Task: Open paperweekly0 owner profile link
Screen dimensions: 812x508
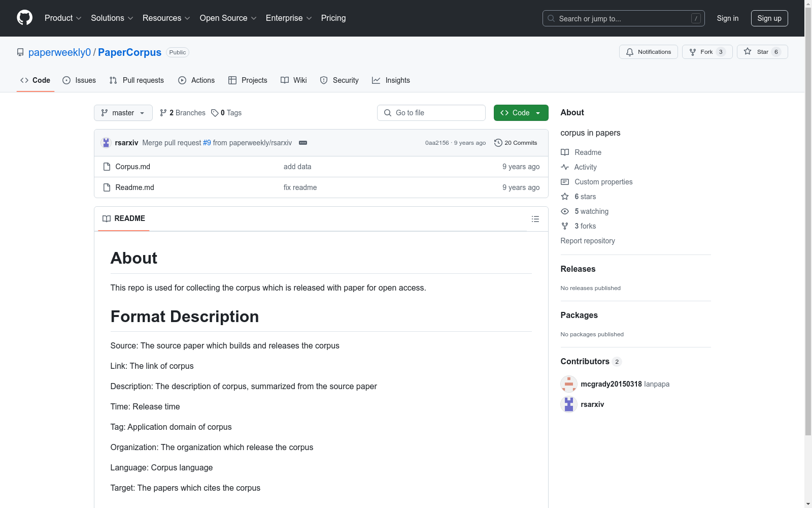Action: coord(59,52)
